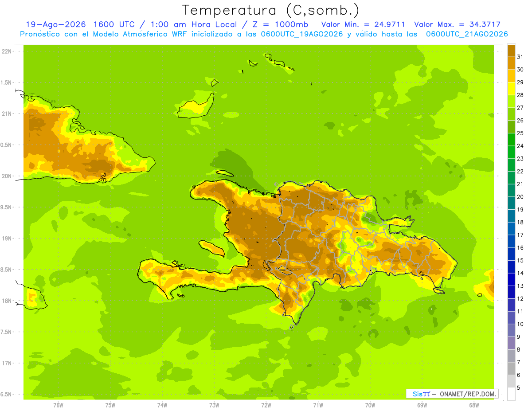Click the '70W' longitude label
The width and height of the screenshot is (532, 411).
tap(370, 405)
